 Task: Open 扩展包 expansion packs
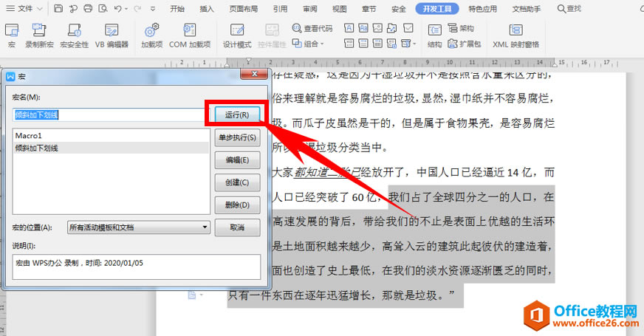464,44
